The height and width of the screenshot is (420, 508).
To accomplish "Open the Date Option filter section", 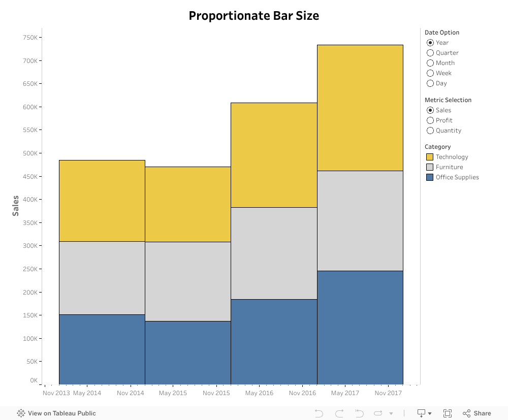I will 442,32.
